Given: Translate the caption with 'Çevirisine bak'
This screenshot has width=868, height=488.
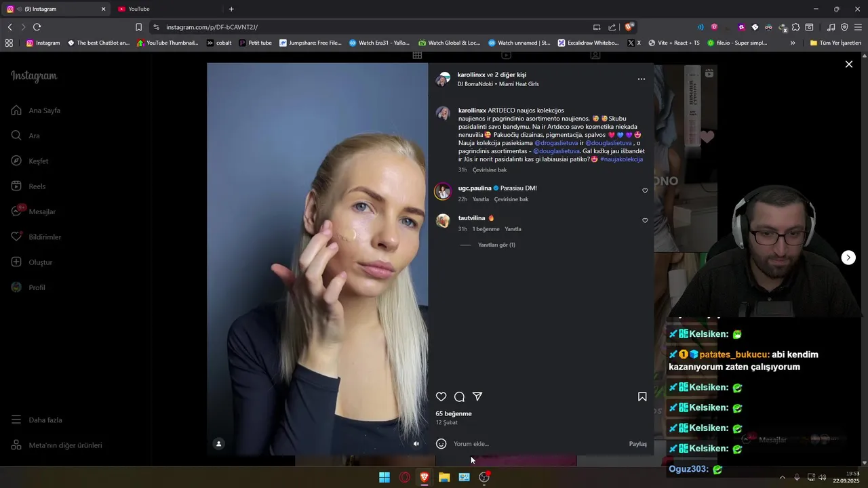Looking at the screenshot, I should pos(490,170).
